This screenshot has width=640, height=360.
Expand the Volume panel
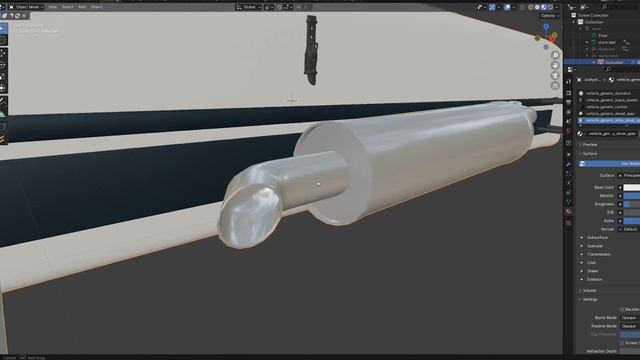coord(588,291)
